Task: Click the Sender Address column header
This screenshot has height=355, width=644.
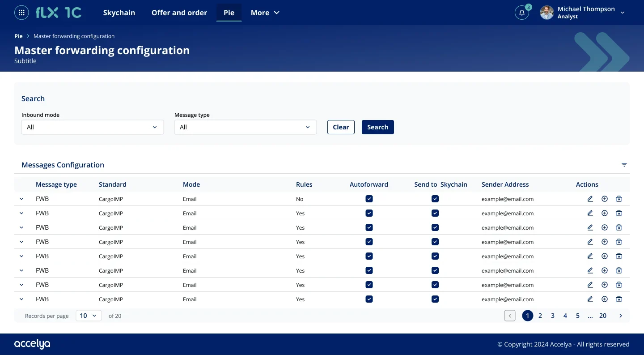Action: [x=505, y=184]
